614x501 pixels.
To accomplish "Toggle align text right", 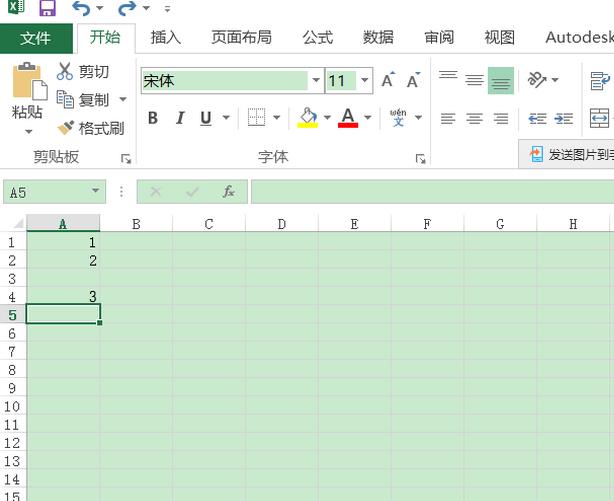I will coord(501,118).
